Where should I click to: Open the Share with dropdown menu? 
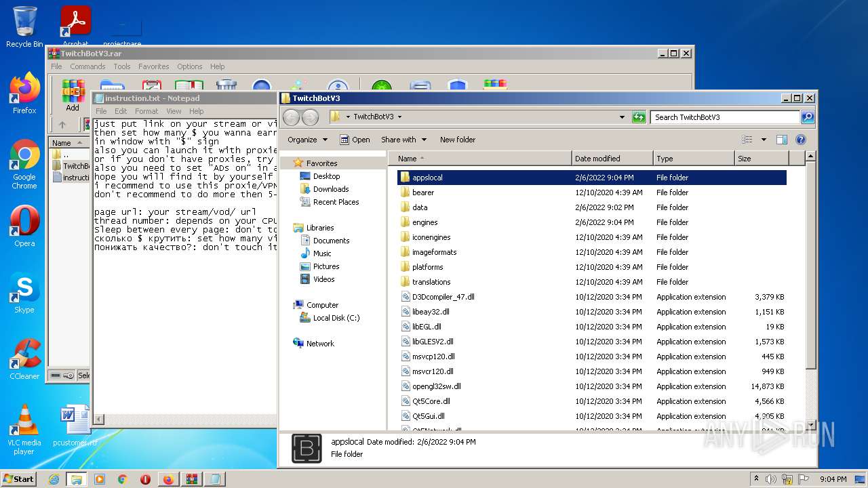point(404,140)
